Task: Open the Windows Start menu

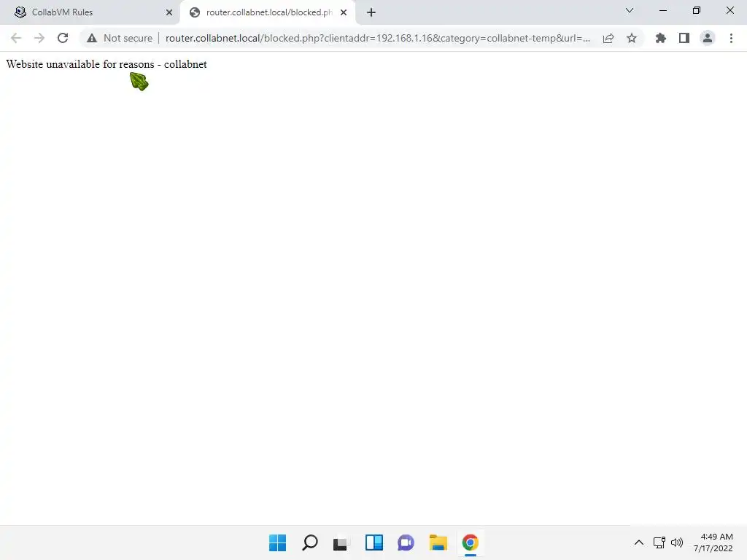Action: (x=277, y=542)
